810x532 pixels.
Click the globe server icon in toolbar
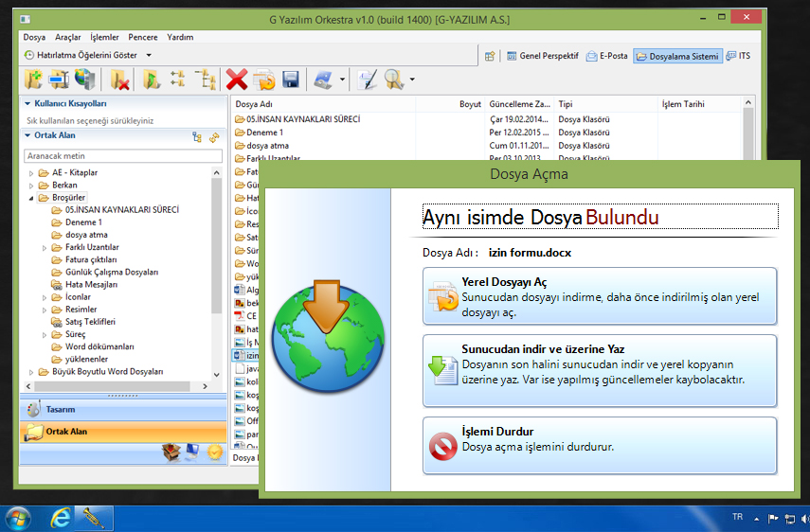click(x=85, y=80)
